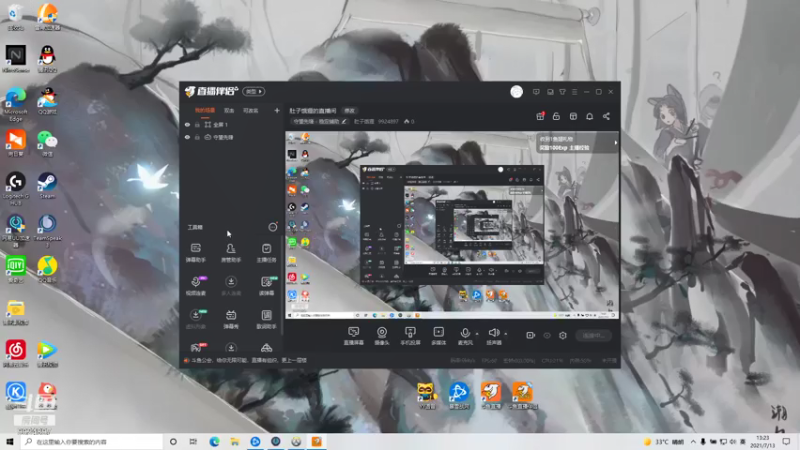The height and width of the screenshot is (450, 800).
Task: Open the 弹幕秀 tool
Action: (231, 319)
